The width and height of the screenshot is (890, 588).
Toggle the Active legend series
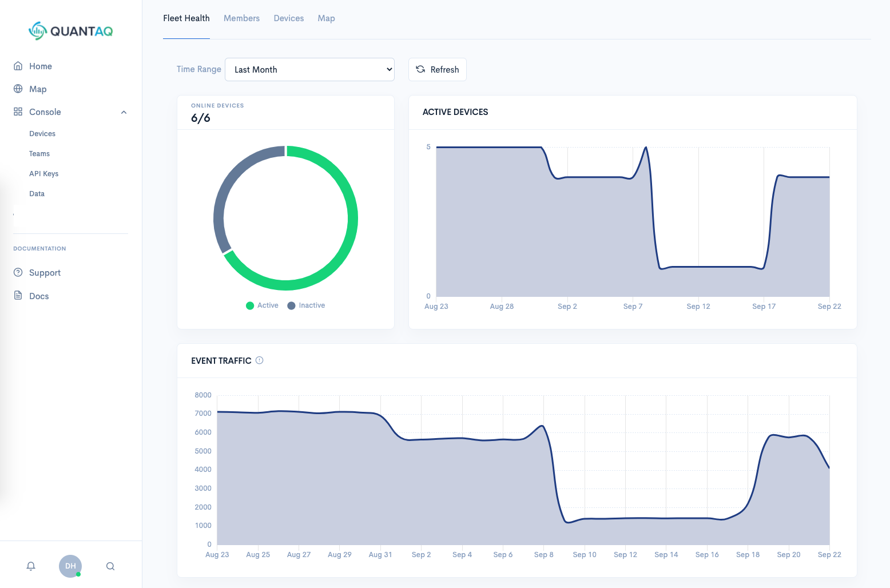click(263, 305)
